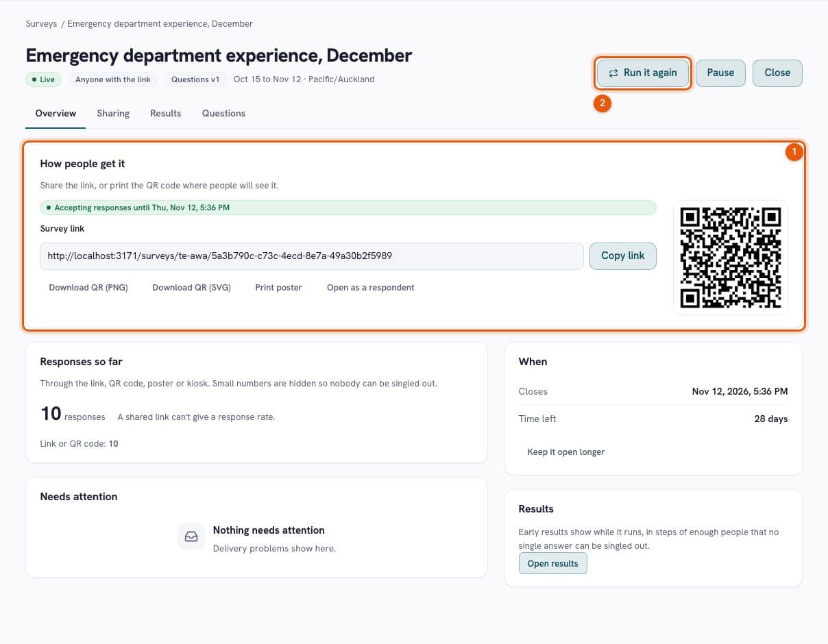Click the QR code image

(730, 258)
